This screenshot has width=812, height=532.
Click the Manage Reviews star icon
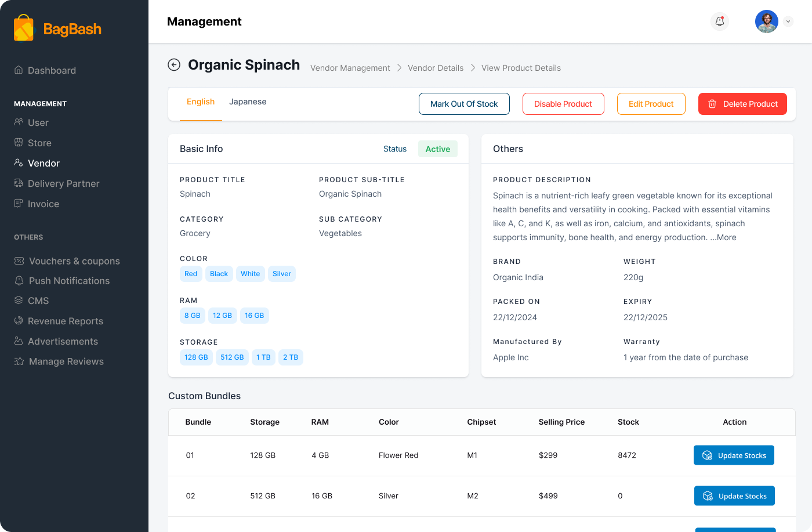[x=19, y=361]
